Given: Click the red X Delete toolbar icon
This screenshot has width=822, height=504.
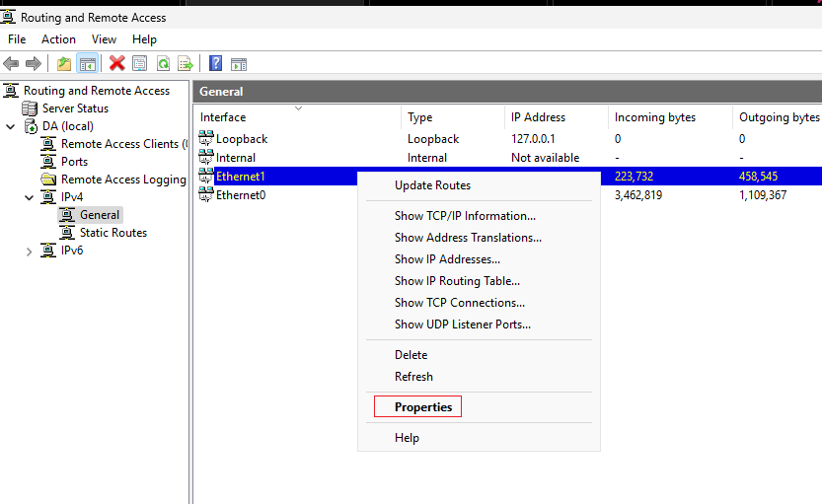Looking at the screenshot, I should click(x=116, y=63).
